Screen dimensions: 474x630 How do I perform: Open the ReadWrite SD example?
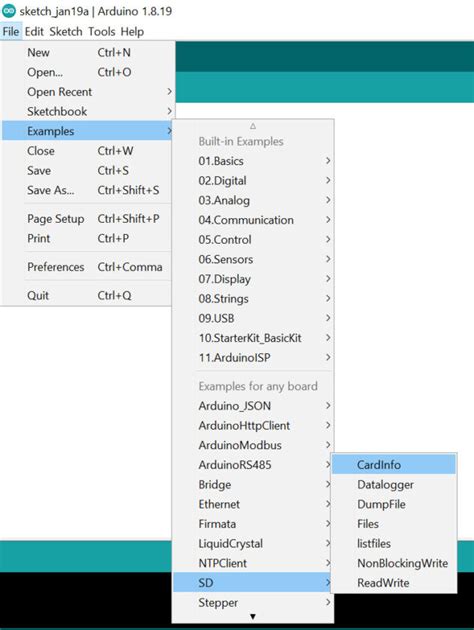(394, 583)
